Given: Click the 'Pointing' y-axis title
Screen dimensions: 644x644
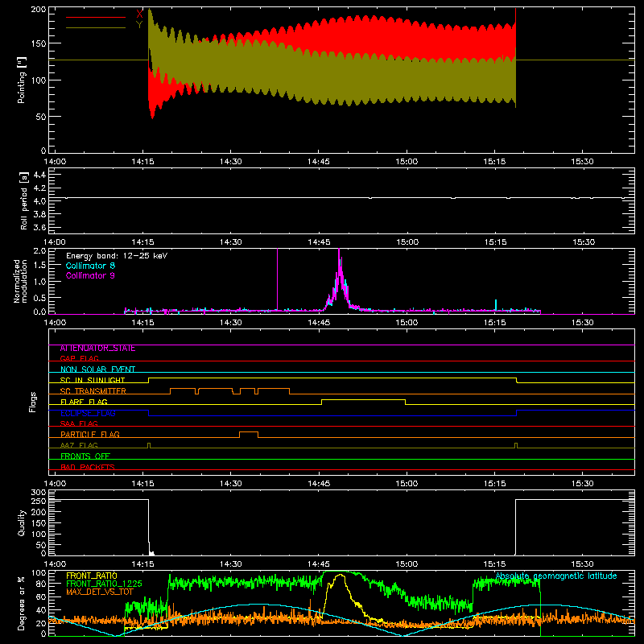Looking at the screenshot, I should click(x=22, y=80).
